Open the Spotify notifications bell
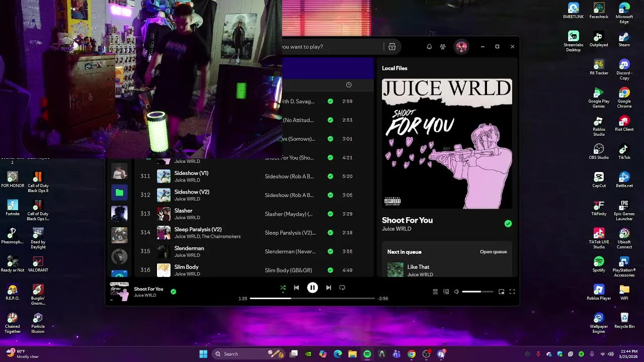Image resolution: width=644 pixels, height=362 pixels. [x=429, y=47]
